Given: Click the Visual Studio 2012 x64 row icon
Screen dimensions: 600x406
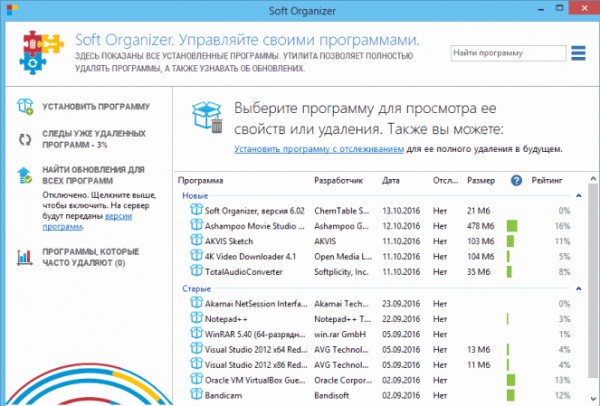Looking at the screenshot, I should (x=196, y=349).
